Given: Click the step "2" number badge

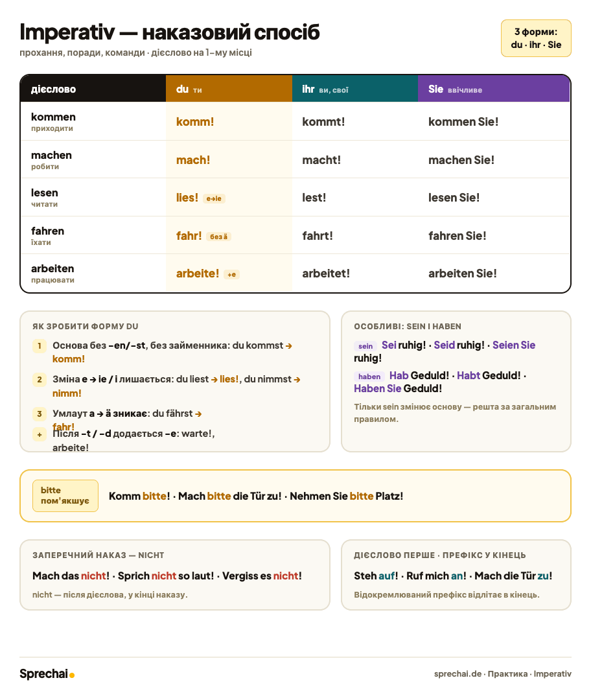Looking at the screenshot, I should 40,379.
